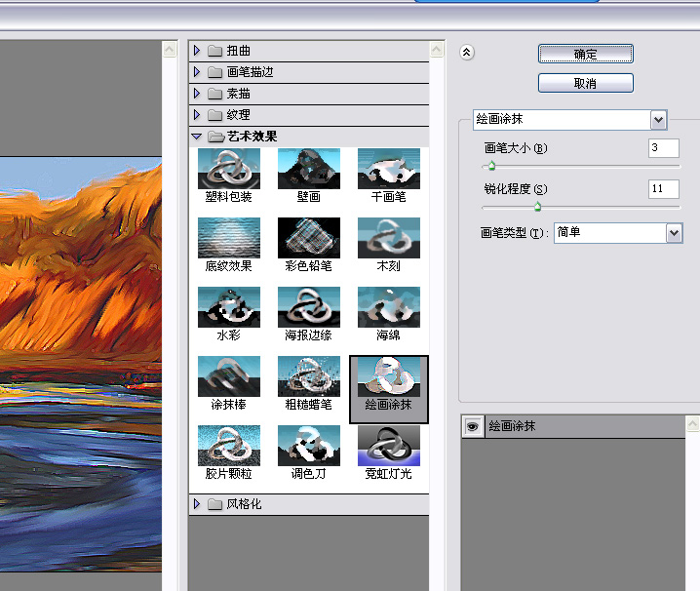
Task: Open the 绘画涂抹 filter name dropdown
Action: [x=658, y=120]
